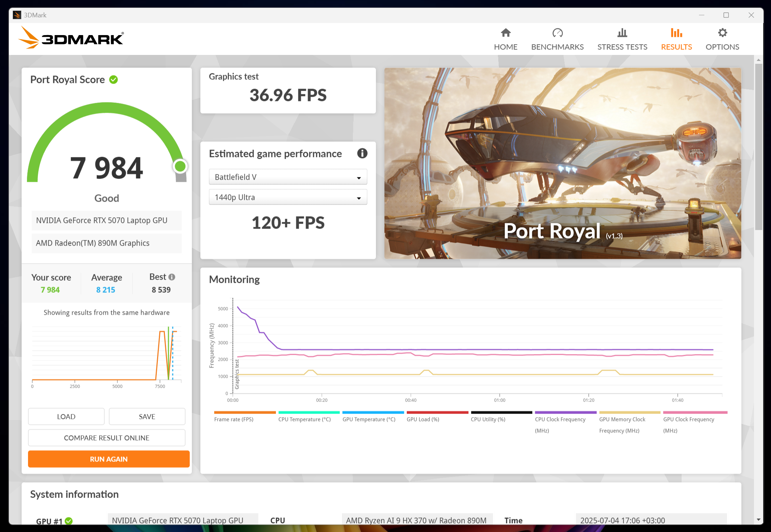
Task: Click the 3DMark title bar app icon
Action: tap(17, 15)
